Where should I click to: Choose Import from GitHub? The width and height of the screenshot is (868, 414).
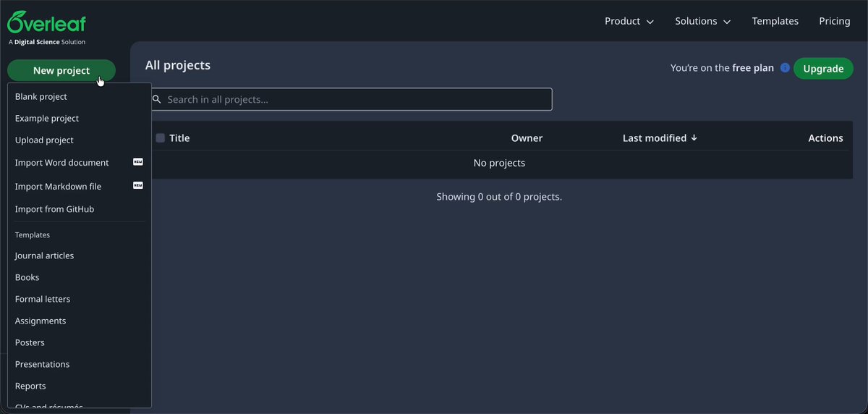pyautogui.click(x=55, y=209)
